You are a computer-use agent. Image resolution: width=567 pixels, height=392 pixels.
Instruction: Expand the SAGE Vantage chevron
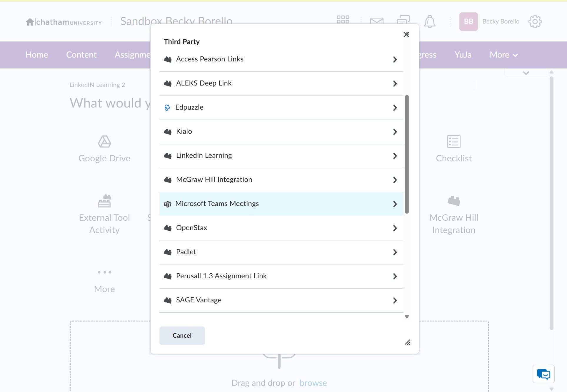(395, 300)
